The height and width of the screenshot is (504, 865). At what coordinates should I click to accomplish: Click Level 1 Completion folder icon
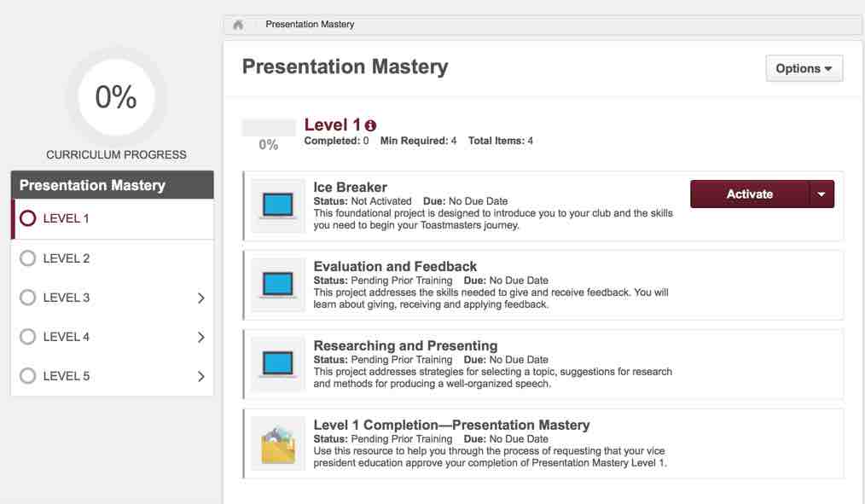coord(278,443)
